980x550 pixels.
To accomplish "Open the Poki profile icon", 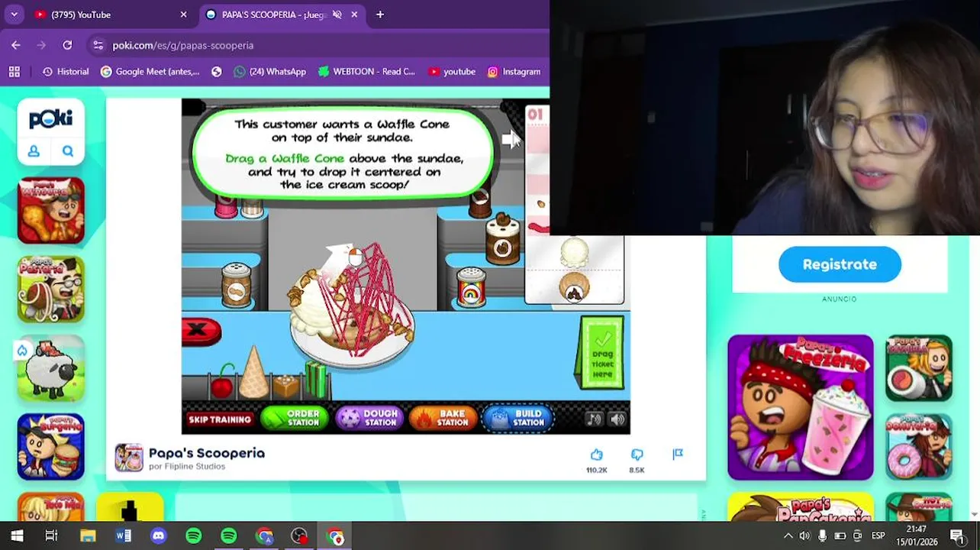I will pyautogui.click(x=34, y=151).
